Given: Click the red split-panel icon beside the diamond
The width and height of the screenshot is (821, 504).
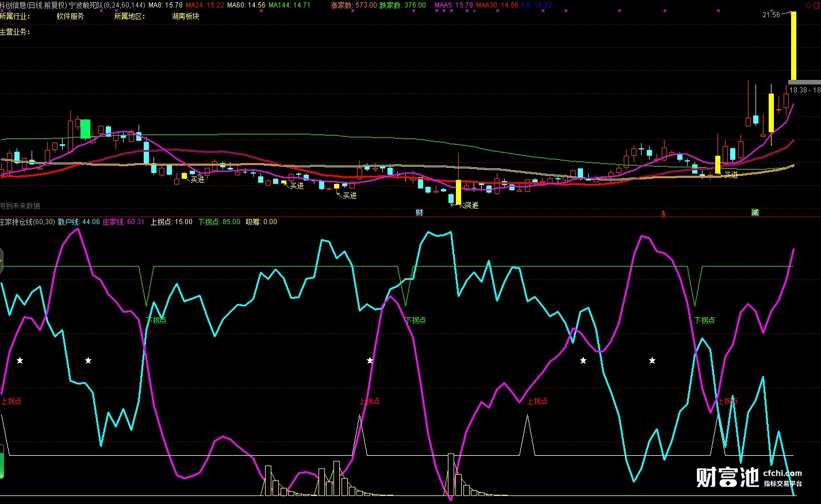Looking at the screenshot, I should pos(817,5).
